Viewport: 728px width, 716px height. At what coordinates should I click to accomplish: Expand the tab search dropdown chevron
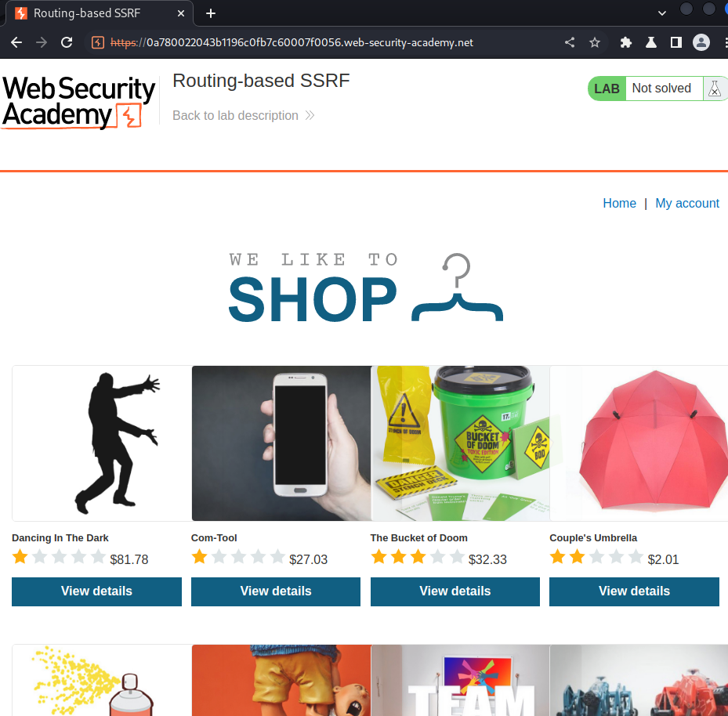[x=662, y=13]
